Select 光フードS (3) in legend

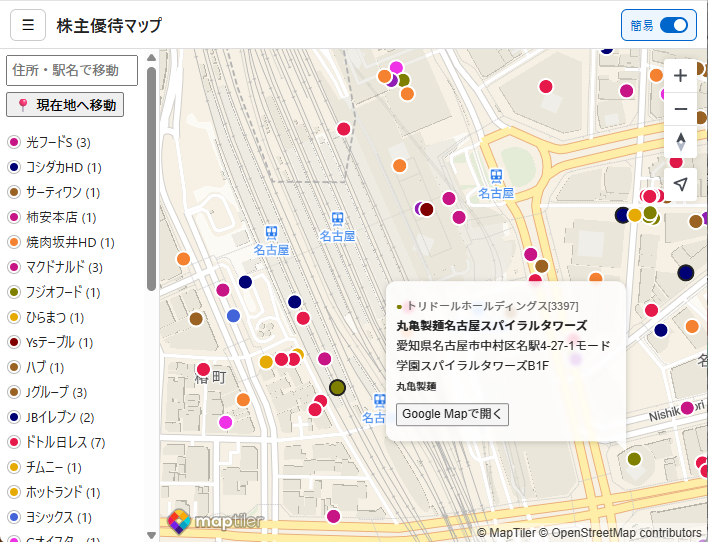pyautogui.click(x=49, y=142)
